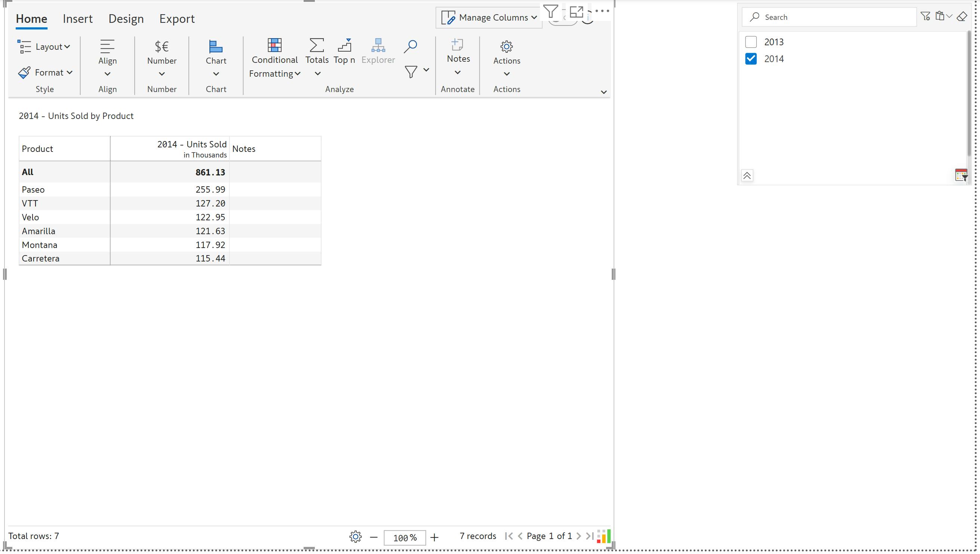Click the calendar filter icon in the slicer
Viewport: 980px width, 554px height.
pyautogui.click(x=961, y=175)
